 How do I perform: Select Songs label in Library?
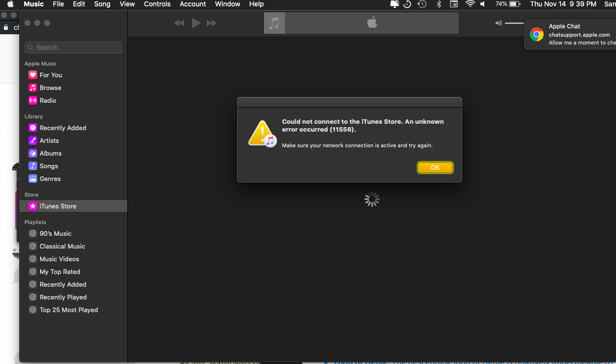49,166
